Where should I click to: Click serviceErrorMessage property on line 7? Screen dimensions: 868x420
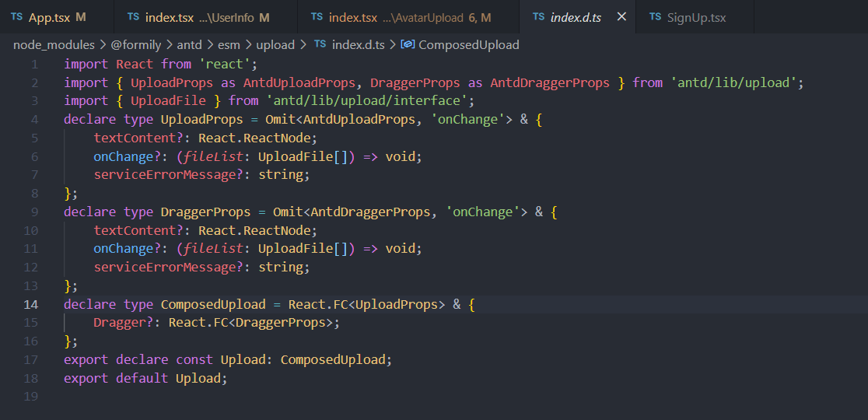tap(164, 175)
